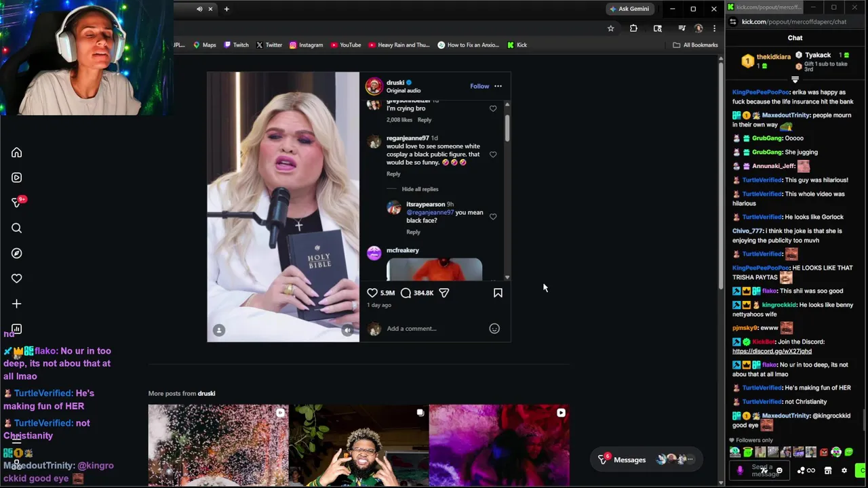This screenshot has height=488, width=868.
Task: Like greysonhoelzer's "I'm crying bro" comment
Action: pyautogui.click(x=493, y=108)
